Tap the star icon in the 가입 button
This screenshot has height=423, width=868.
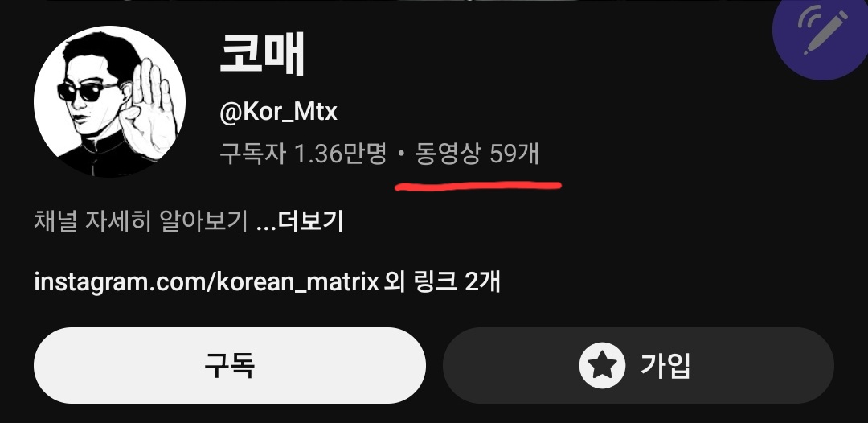[x=602, y=365]
